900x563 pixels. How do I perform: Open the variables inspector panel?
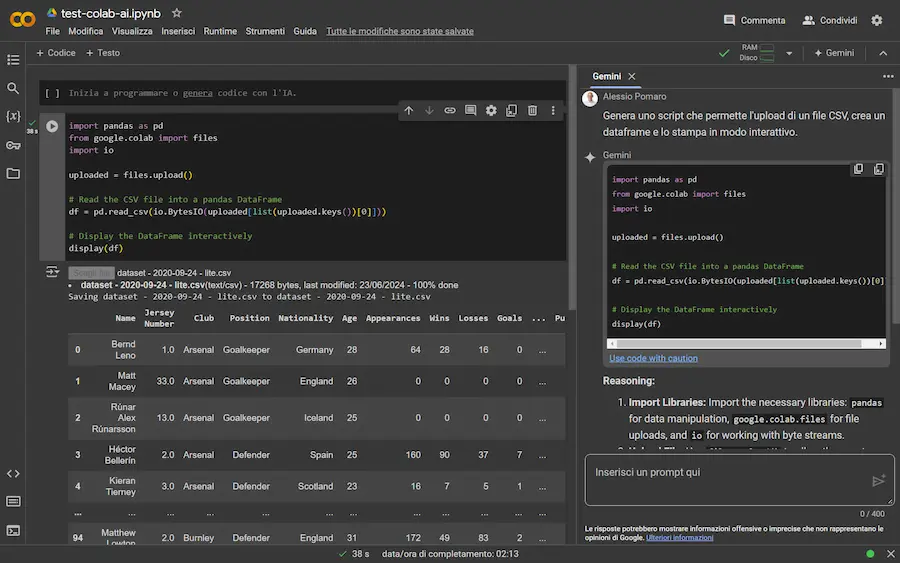point(13,116)
